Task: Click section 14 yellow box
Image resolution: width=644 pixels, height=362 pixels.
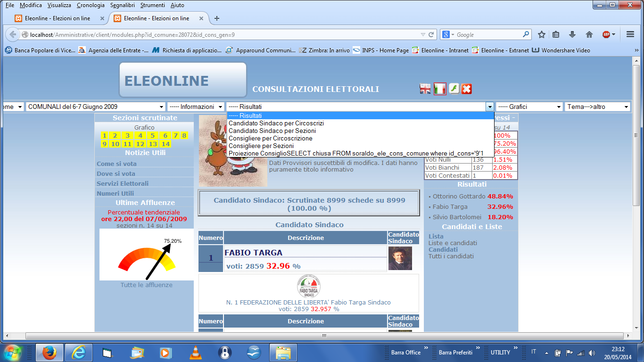Action: [165, 144]
